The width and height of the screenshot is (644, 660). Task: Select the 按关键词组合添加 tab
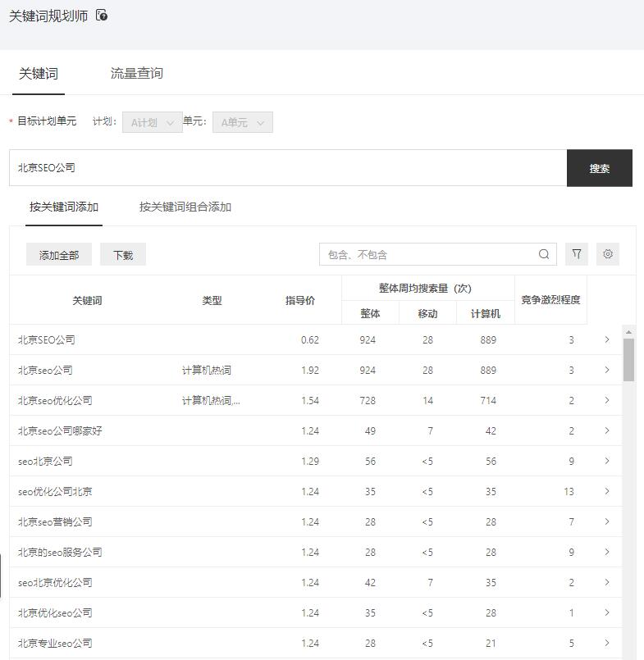185,207
